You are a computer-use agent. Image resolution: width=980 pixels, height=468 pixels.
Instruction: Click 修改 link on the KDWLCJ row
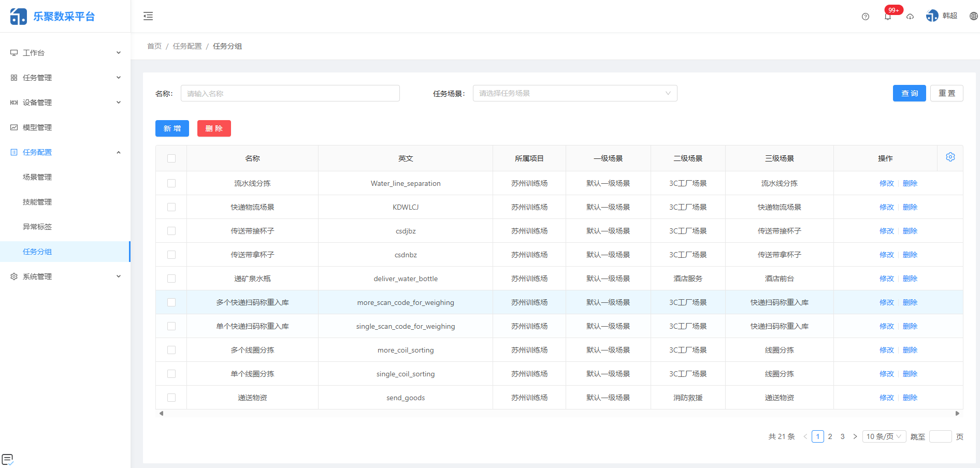coord(886,207)
